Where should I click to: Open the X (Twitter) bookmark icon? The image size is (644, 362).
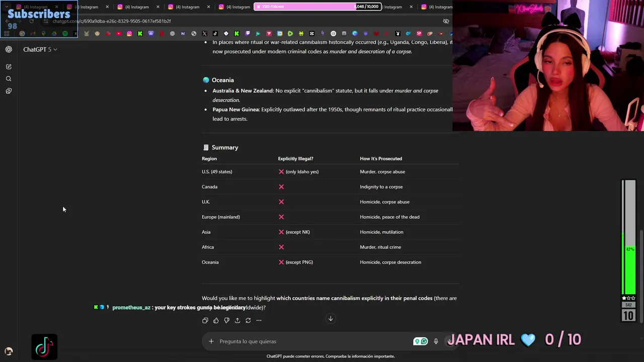click(204, 34)
